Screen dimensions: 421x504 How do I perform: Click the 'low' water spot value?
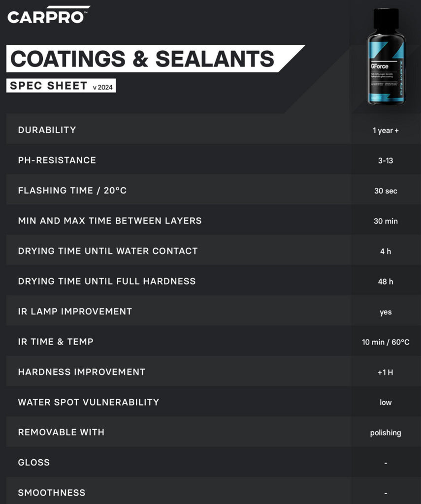point(386,403)
